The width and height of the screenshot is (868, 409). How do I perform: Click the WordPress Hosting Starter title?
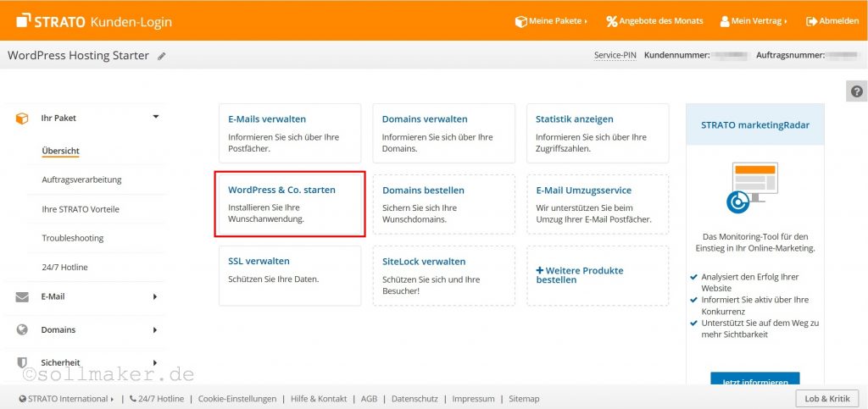(78, 56)
